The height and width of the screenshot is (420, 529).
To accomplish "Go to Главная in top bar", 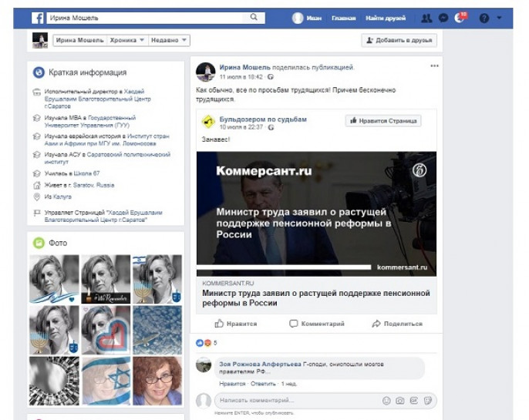I will [343, 18].
